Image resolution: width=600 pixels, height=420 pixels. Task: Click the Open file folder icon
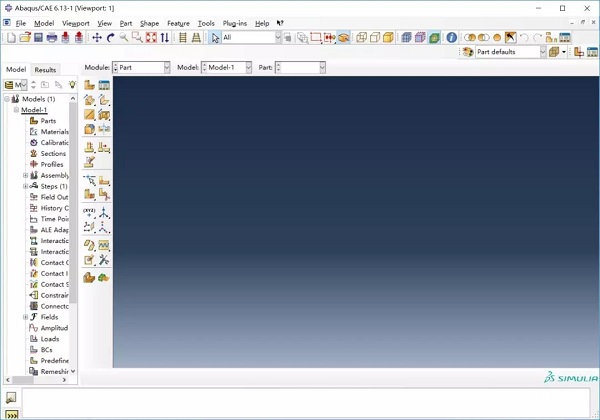point(25,38)
